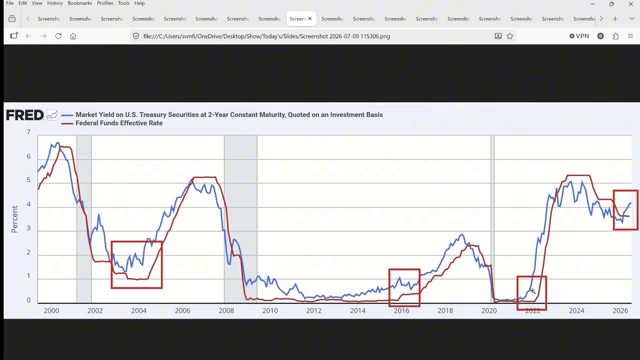
Task: Open the Bookmarks menu
Action: point(80,3)
